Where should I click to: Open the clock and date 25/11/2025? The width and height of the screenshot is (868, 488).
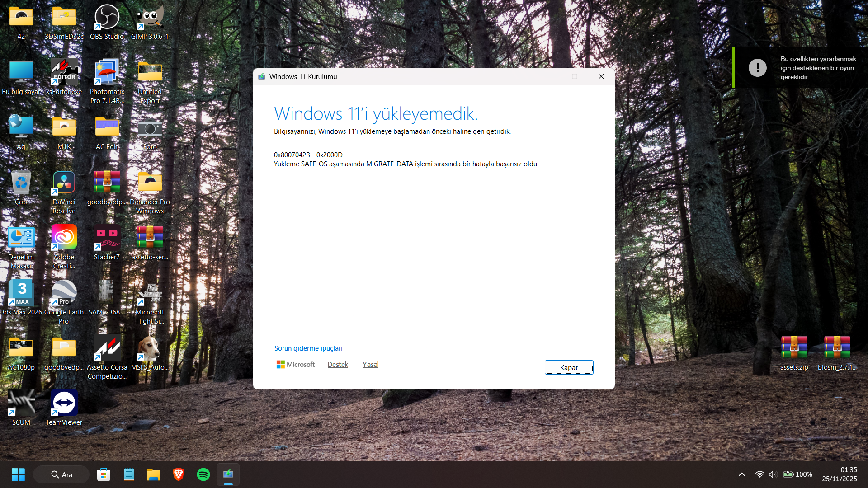coord(840,474)
